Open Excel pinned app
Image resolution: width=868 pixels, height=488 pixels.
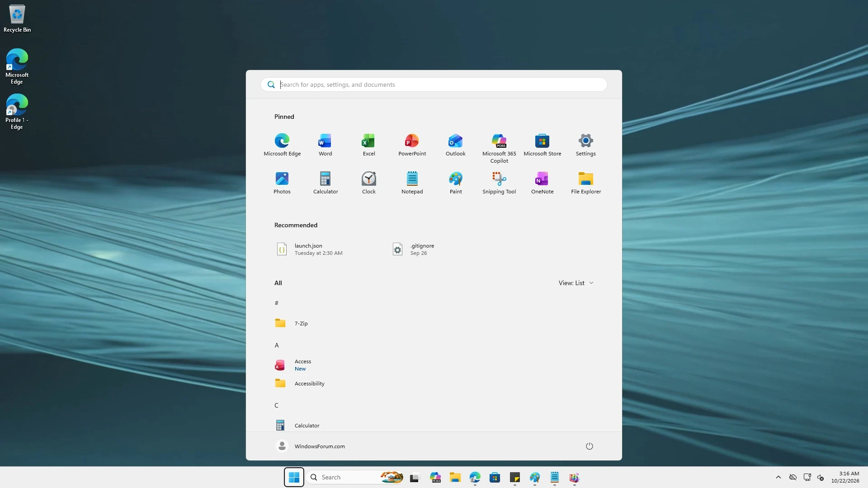(369, 145)
